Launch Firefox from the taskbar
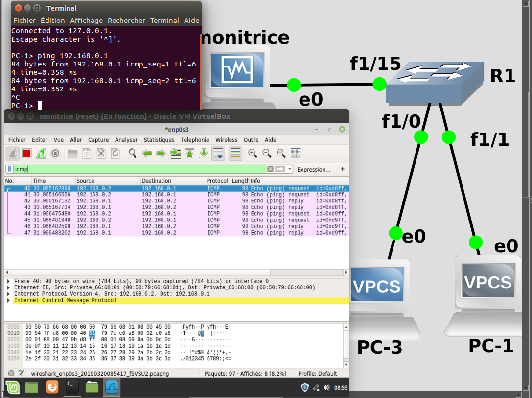The image size is (532, 398). coord(51,387)
